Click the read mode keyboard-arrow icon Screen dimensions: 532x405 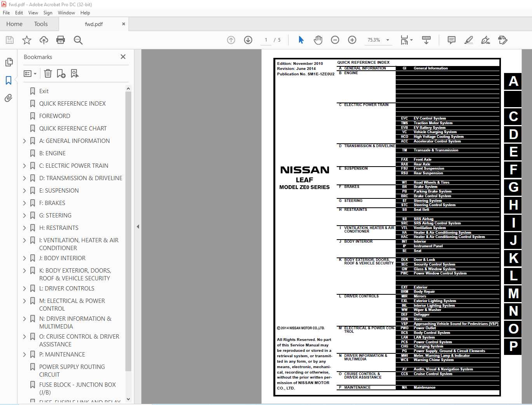[x=426, y=40]
